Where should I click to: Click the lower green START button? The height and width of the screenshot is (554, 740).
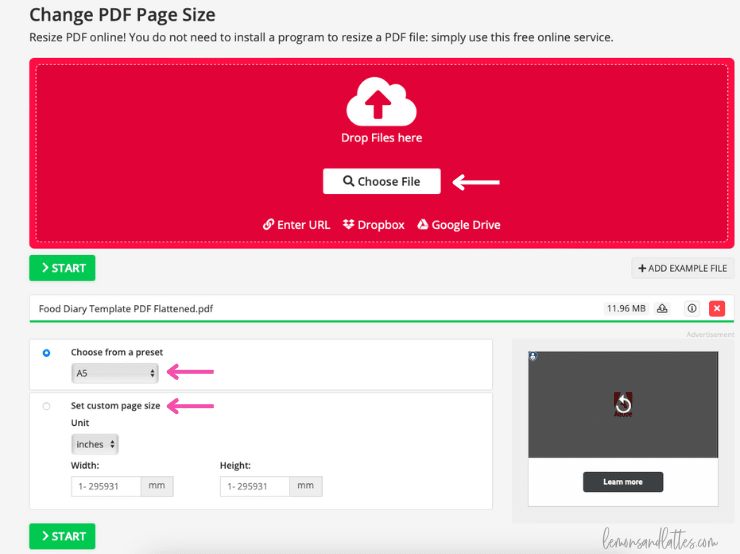(x=62, y=536)
